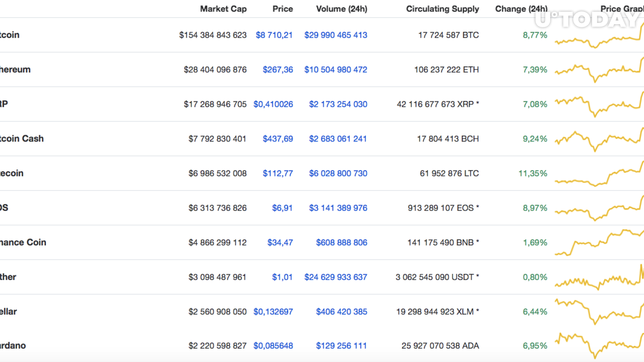The height and width of the screenshot is (362, 644).
Task: Click the Tether price graph sparkline
Action: tap(599, 277)
